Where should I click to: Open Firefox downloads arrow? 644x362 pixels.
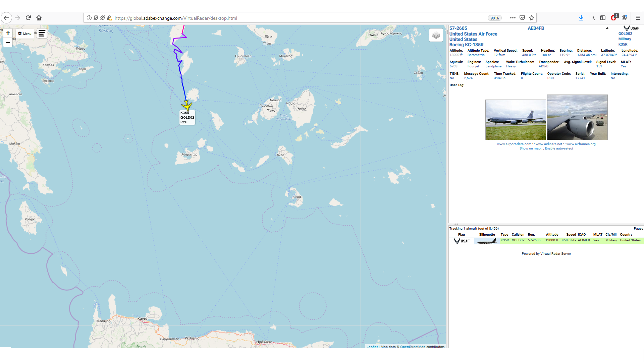coord(581,18)
